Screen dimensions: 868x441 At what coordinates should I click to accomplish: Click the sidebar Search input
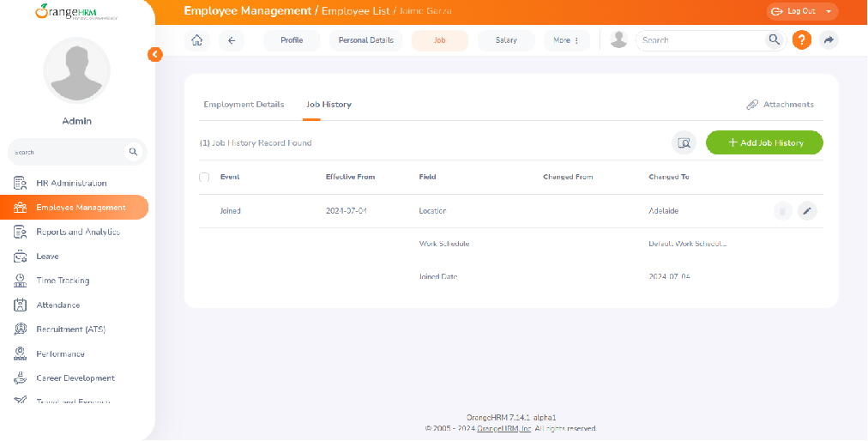66,152
